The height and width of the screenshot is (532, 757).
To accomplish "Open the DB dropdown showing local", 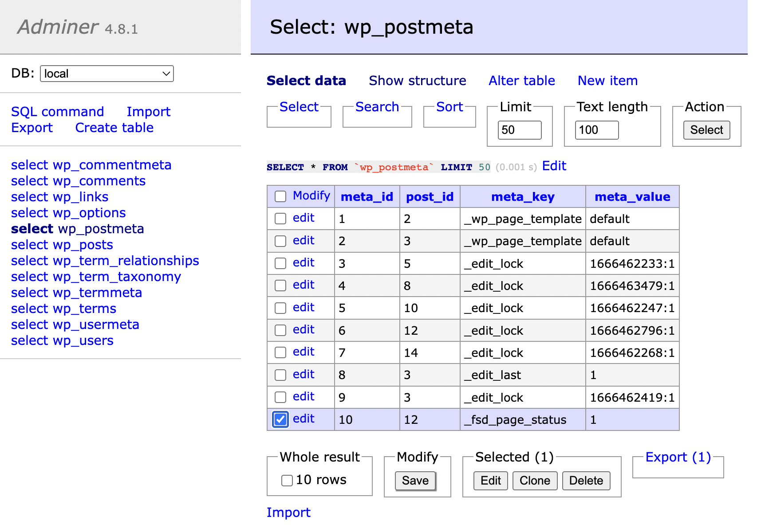I will [106, 74].
